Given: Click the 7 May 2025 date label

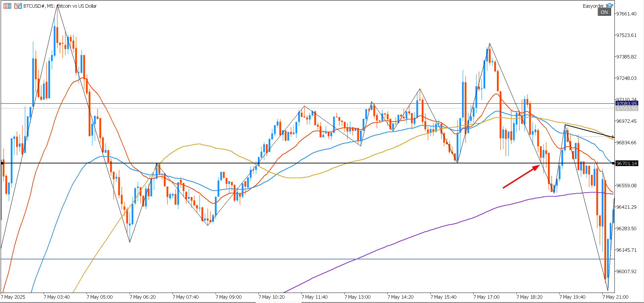Looking at the screenshot, I should (x=13, y=297).
